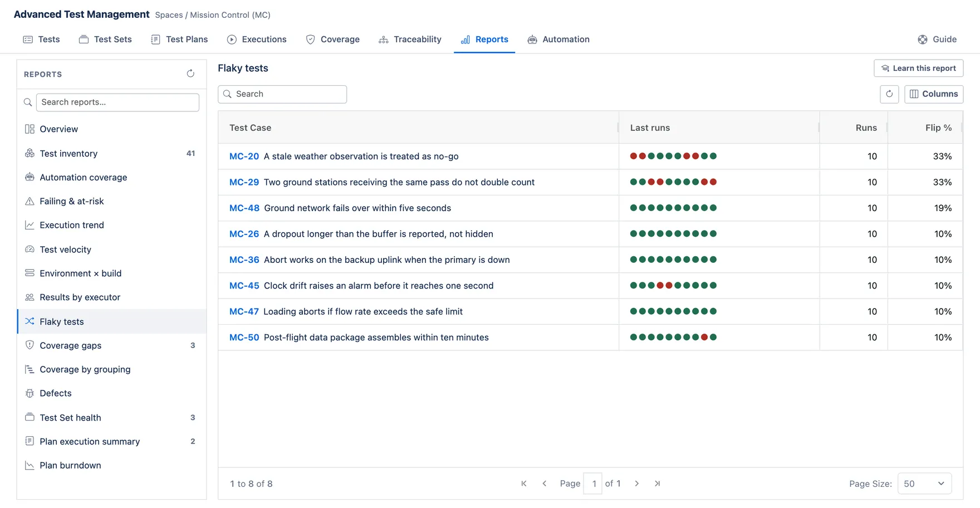980x508 pixels.
Task: Click the Coverage gaps shield icon
Action: tap(30, 345)
